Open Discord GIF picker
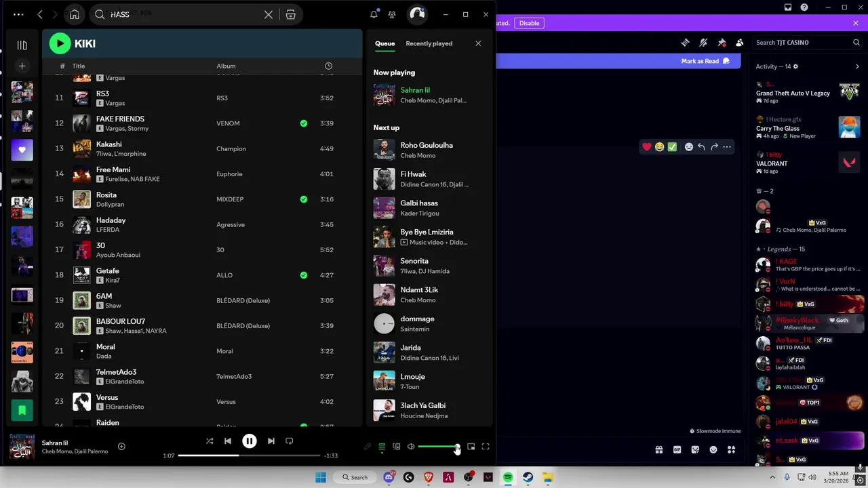Image resolution: width=868 pixels, height=488 pixels. pyautogui.click(x=677, y=449)
